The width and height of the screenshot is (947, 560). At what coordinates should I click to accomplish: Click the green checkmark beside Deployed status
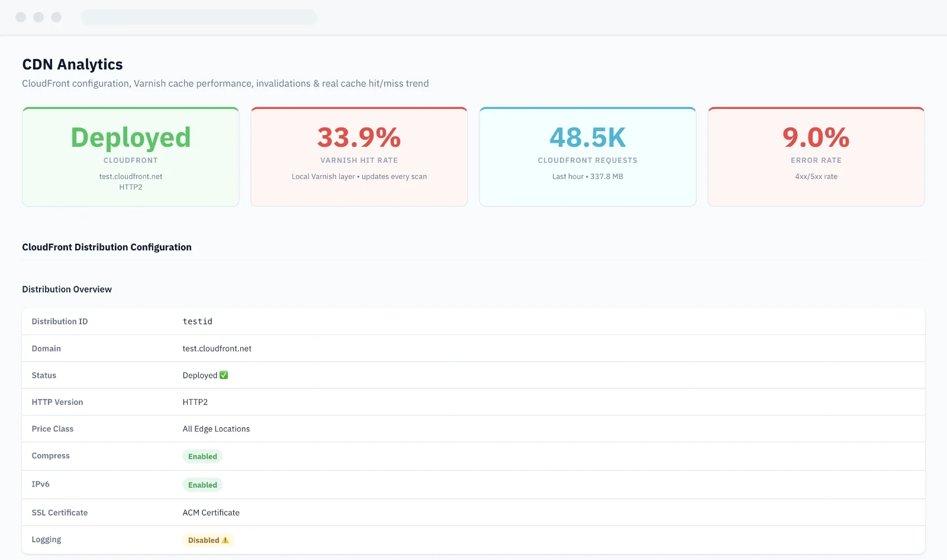pos(224,375)
